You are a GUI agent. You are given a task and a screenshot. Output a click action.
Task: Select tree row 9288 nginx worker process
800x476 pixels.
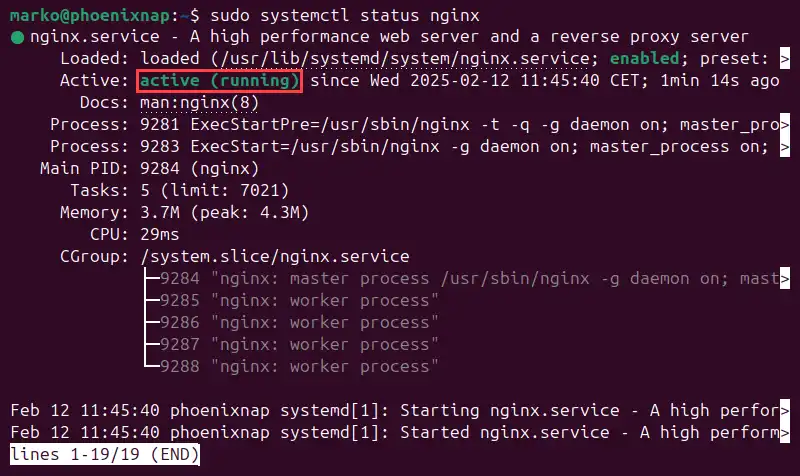(299, 366)
